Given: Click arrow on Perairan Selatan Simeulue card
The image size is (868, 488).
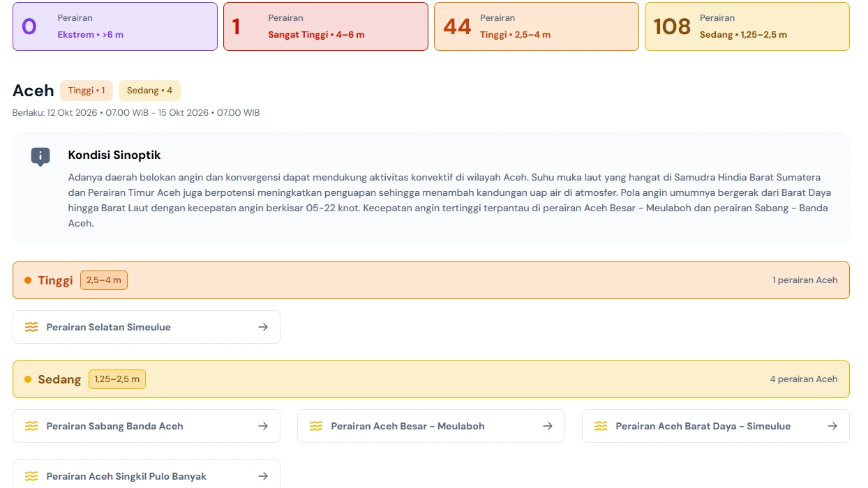Looking at the screenshot, I should tap(263, 327).
